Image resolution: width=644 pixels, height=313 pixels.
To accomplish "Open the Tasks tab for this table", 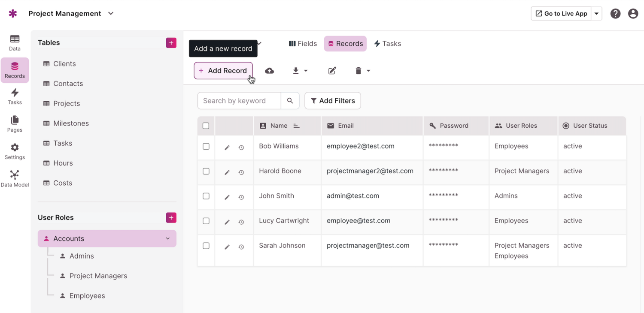I will (387, 43).
